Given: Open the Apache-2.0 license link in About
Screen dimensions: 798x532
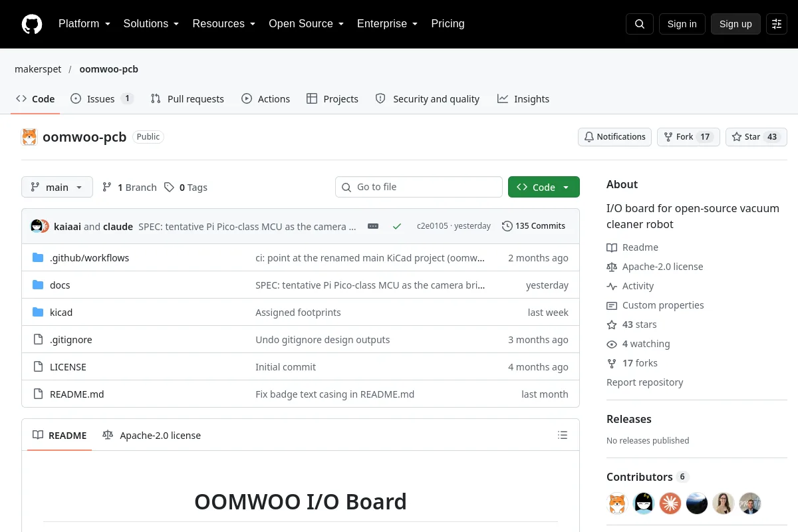Looking at the screenshot, I should tap(655, 267).
